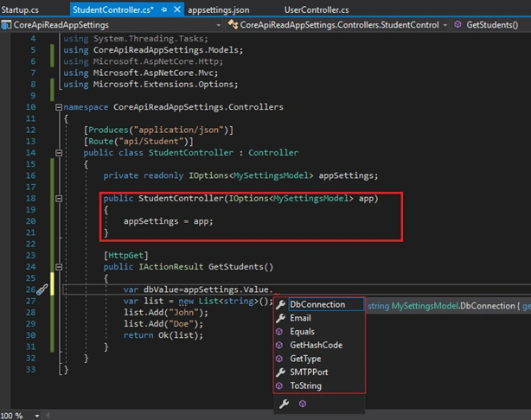Open the CoreApiReadAppSettings project dropdown

[x=219, y=25]
